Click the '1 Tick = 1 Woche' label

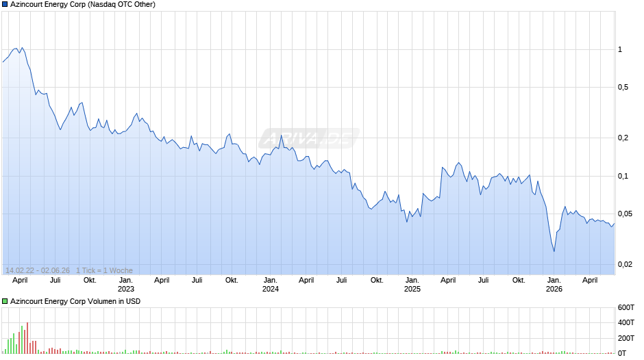104,270
